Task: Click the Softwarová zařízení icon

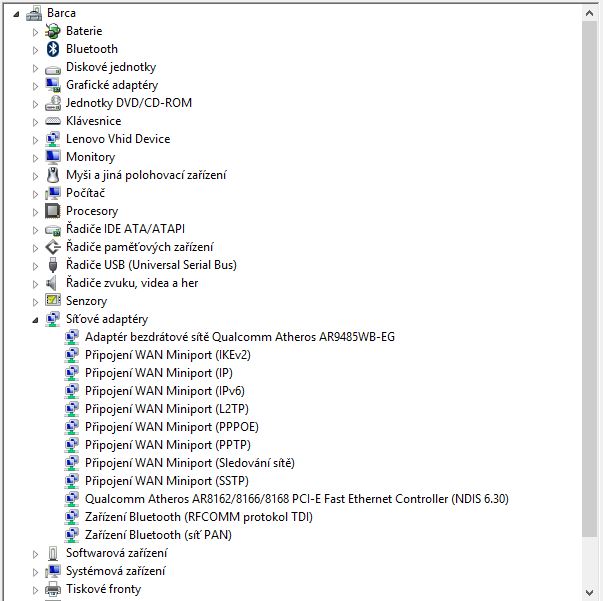Action: click(53, 553)
